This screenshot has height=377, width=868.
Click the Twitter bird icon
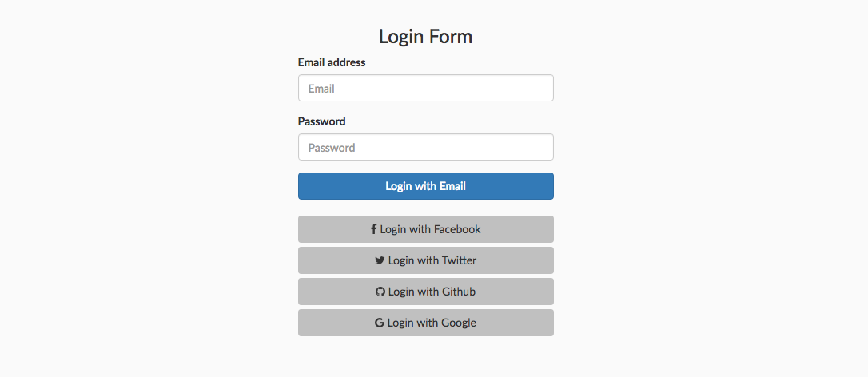pos(380,260)
